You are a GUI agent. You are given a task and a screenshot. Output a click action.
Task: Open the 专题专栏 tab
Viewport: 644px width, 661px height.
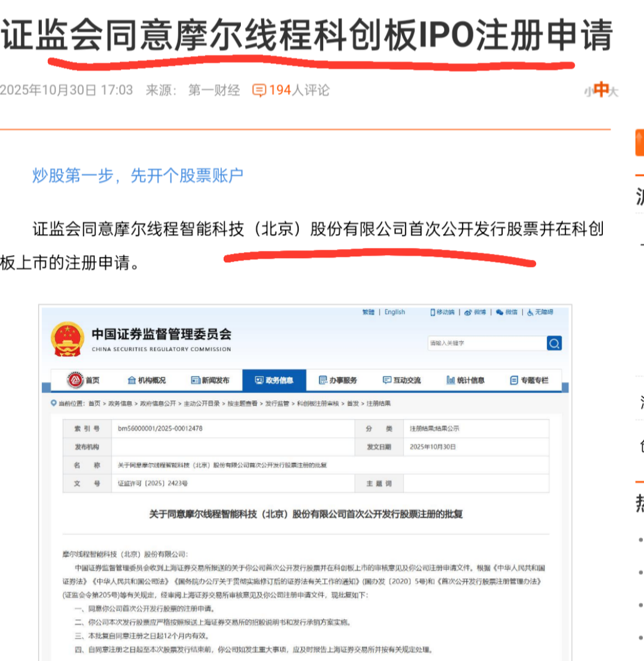(x=529, y=380)
